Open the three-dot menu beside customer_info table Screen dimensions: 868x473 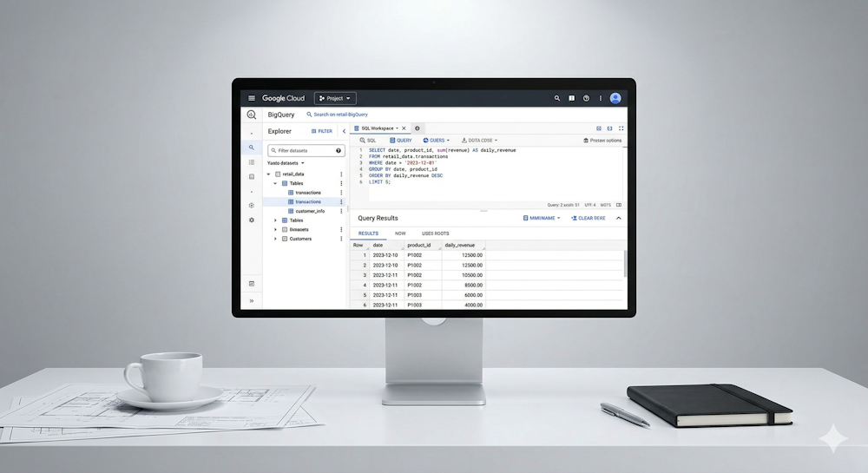pyautogui.click(x=341, y=211)
